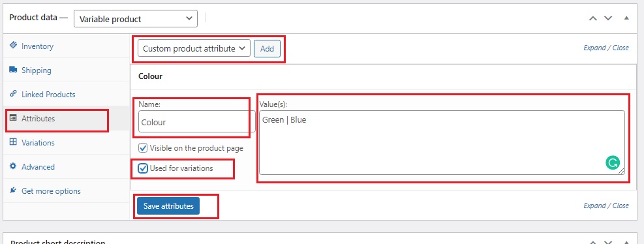Click the Variations grid icon
Viewport: 644px width, 244px height.
tap(13, 142)
